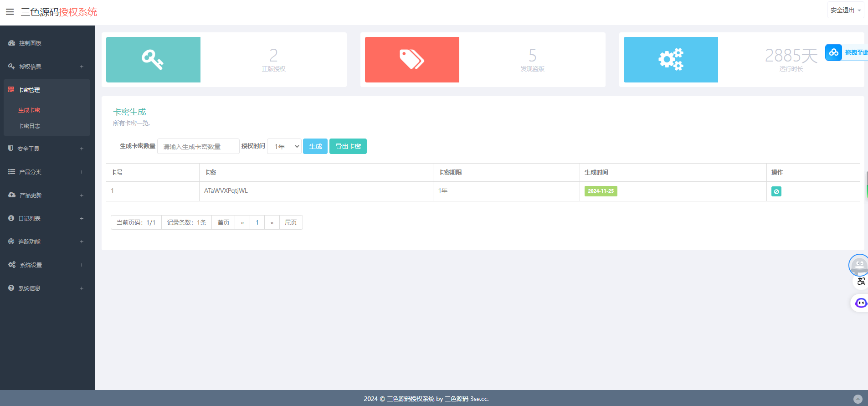Focus the 生成卡密数量 input field
Viewport: 868px width, 406px height.
(198, 146)
